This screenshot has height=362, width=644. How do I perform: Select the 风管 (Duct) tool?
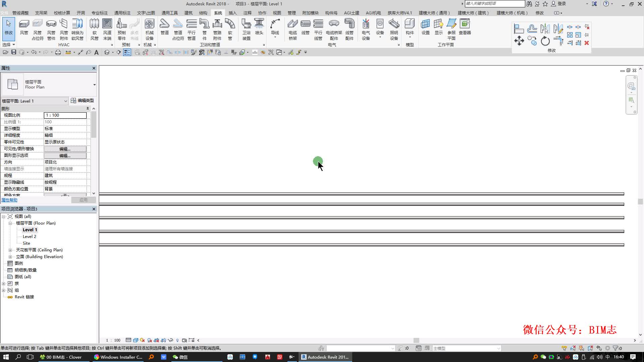(24, 27)
